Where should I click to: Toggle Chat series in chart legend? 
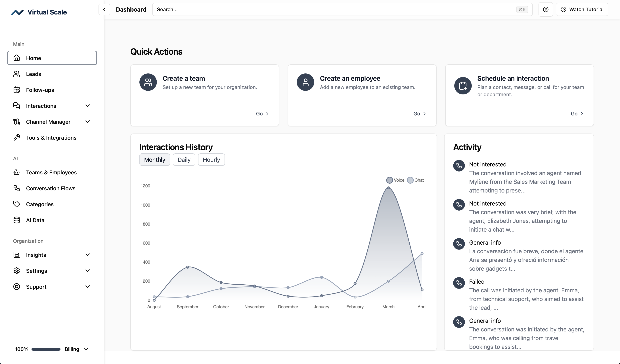pos(415,180)
